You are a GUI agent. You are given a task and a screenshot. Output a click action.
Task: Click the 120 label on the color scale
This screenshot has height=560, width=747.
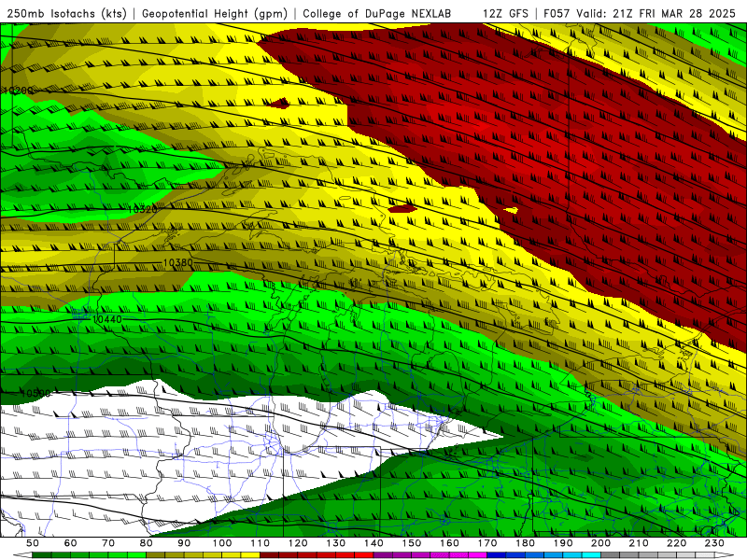pyautogui.click(x=298, y=543)
